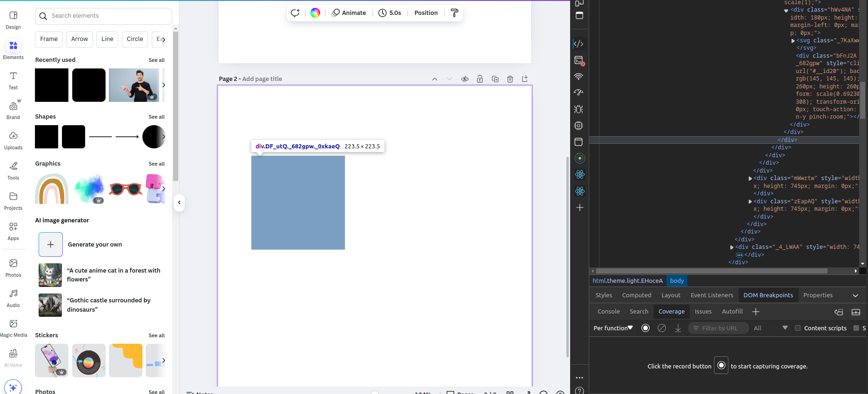The width and height of the screenshot is (868, 394).
Task: Click the copy style paint roller icon
Action: tap(455, 13)
